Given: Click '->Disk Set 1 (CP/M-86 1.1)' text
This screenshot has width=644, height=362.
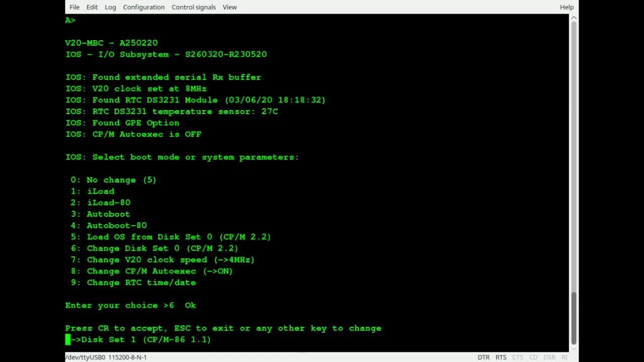Looking at the screenshot, I should coord(141,340).
